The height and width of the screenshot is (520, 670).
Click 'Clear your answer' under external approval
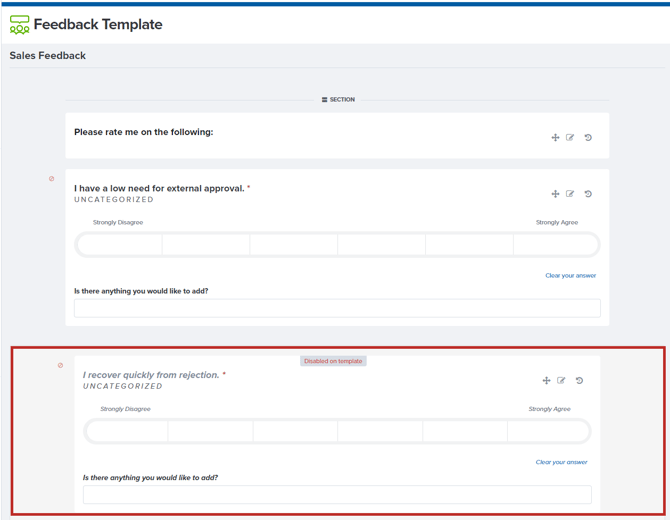point(570,276)
